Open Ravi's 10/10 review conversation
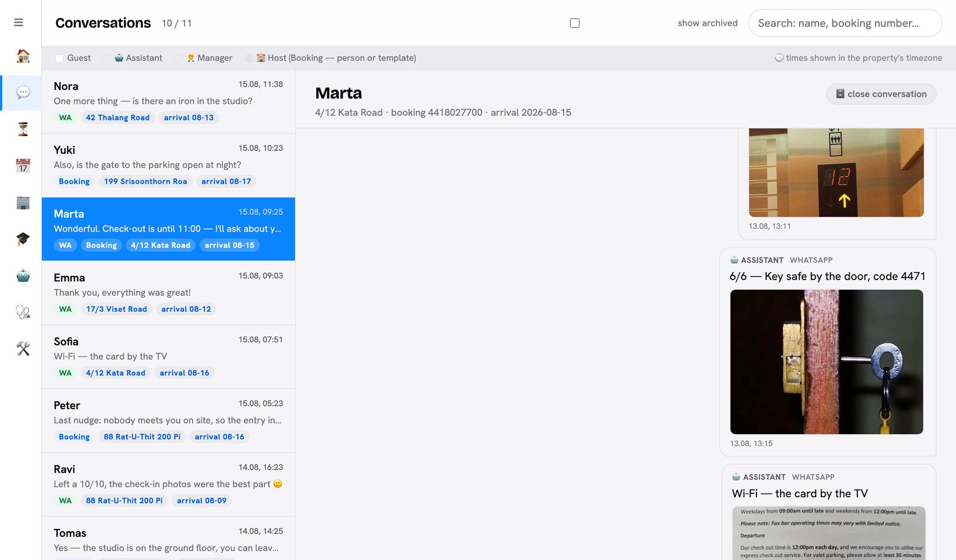The image size is (956, 560). (x=168, y=485)
